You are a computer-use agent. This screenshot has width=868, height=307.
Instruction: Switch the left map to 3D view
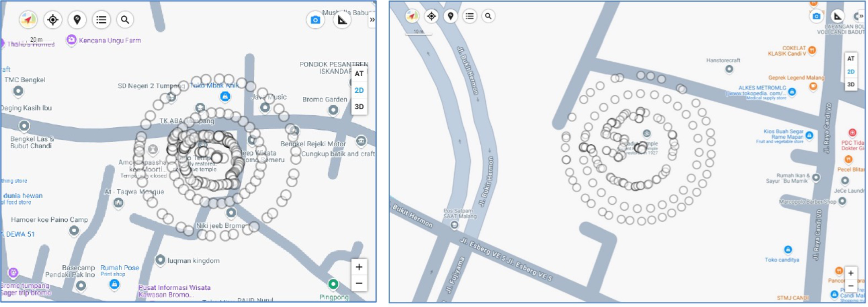point(359,107)
